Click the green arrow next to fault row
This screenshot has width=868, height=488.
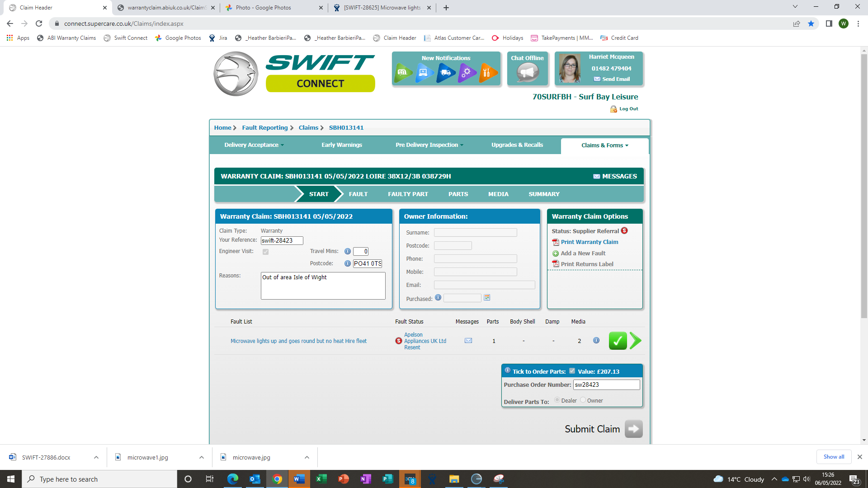tap(635, 341)
